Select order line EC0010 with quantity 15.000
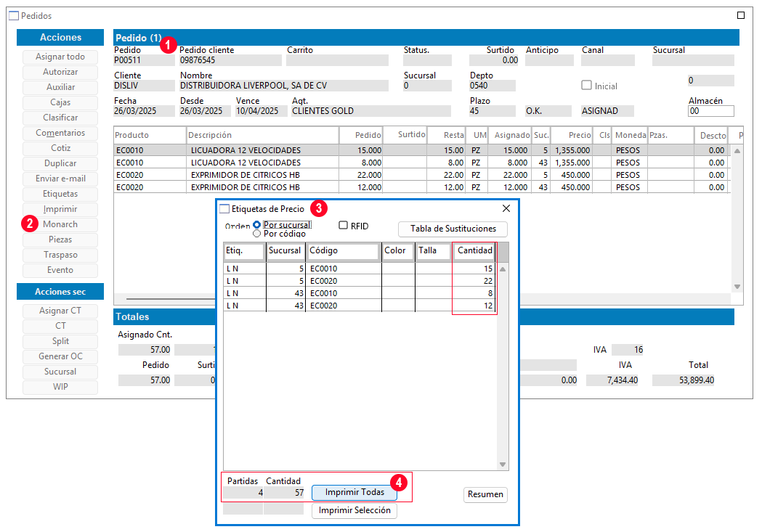This screenshot has width=762, height=532. click(x=422, y=150)
